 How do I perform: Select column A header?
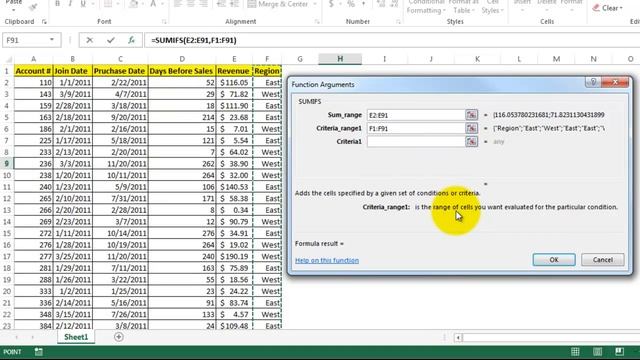33,59
